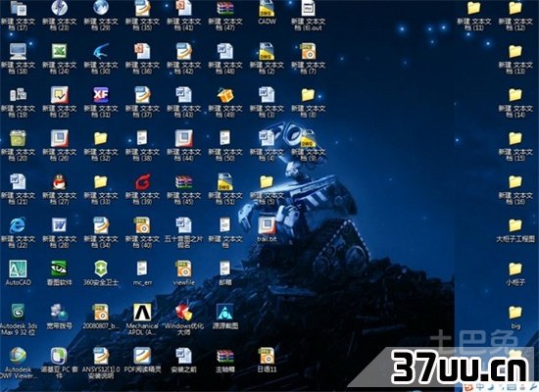Select the trail.txt desktop icon
The width and height of the screenshot is (539, 392).
(267, 225)
